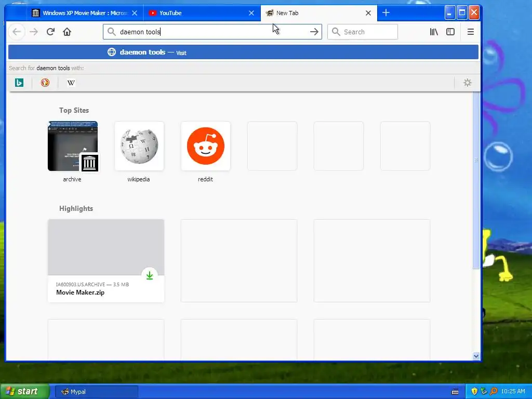Maximize the Mypal browser window
The image size is (532, 399).
coord(462,13)
